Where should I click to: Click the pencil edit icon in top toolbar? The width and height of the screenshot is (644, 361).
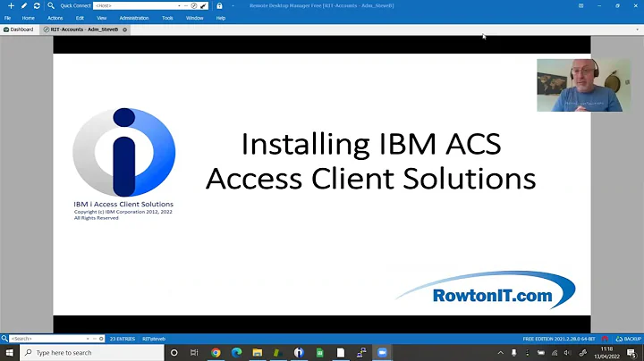pyautogui.click(x=24, y=5)
